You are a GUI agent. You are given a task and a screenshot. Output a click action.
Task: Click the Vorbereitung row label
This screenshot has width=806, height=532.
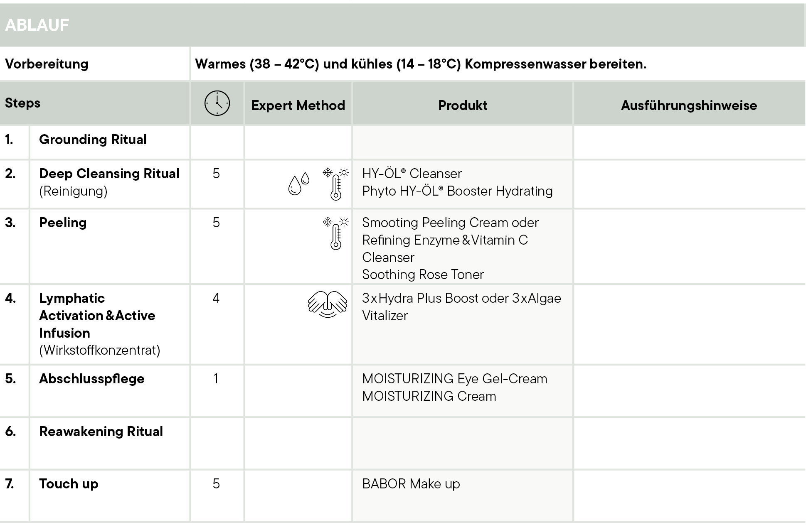click(47, 64)
